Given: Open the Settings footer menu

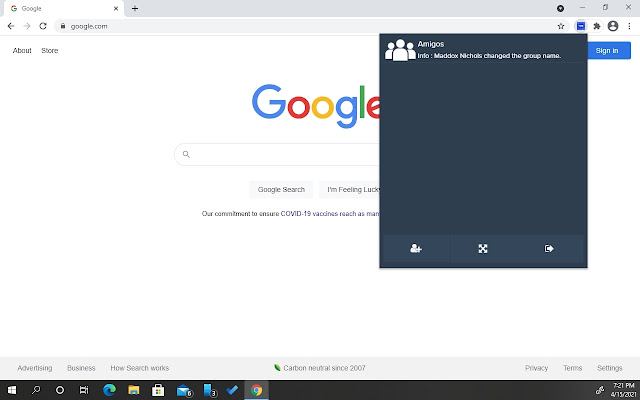Looking at the screenshot, I should coord(610,368).
